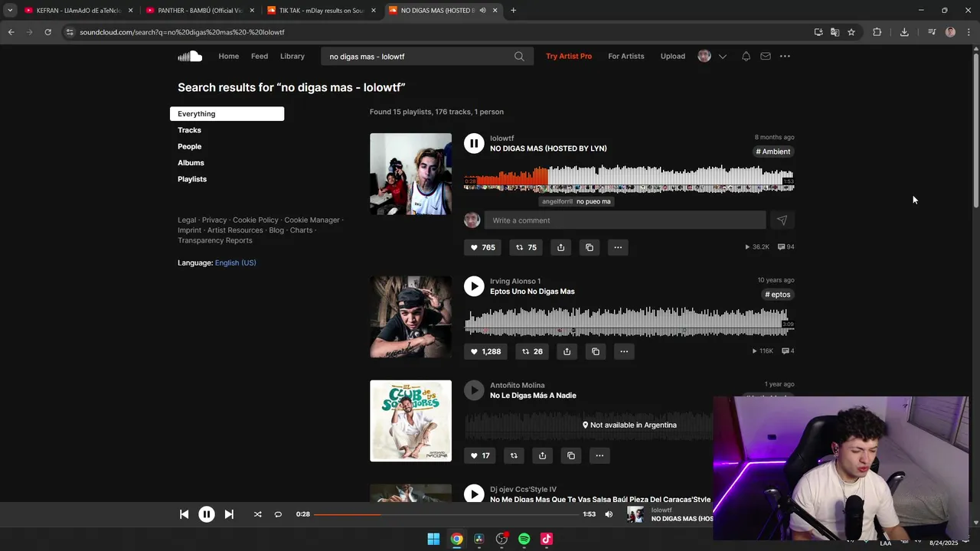980x551 pixels.
Task: Go to Home in the top nav
Action: point(229,56)
